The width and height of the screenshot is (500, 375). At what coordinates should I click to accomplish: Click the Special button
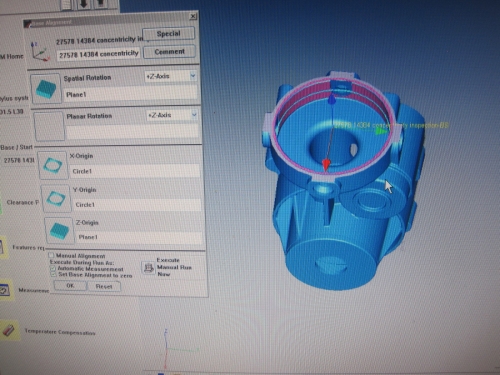click(169, 34)
